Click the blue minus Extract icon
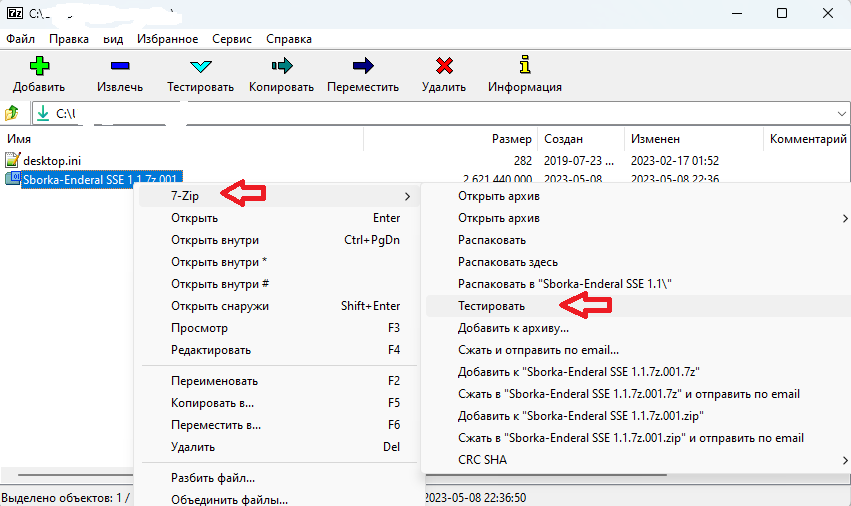Viewport: 851px width, 506px height. [x=119, y=67]
